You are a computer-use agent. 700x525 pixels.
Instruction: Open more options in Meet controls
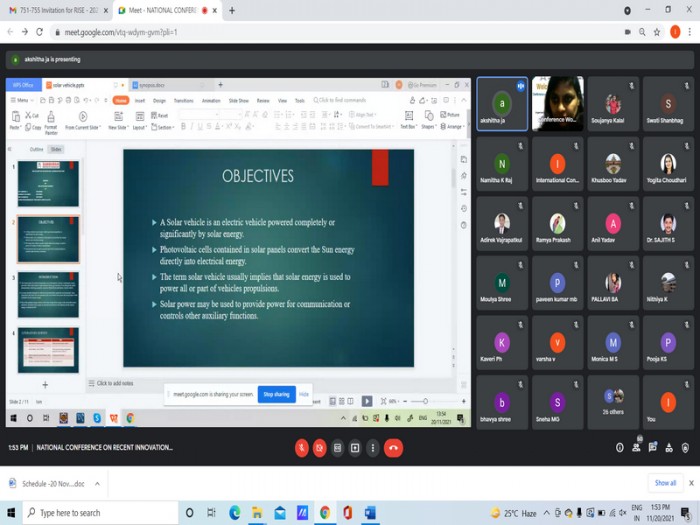tap(372, 448)
